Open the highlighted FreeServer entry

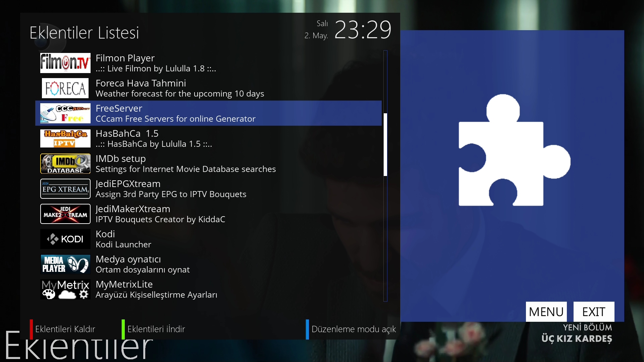click(208, 113)
